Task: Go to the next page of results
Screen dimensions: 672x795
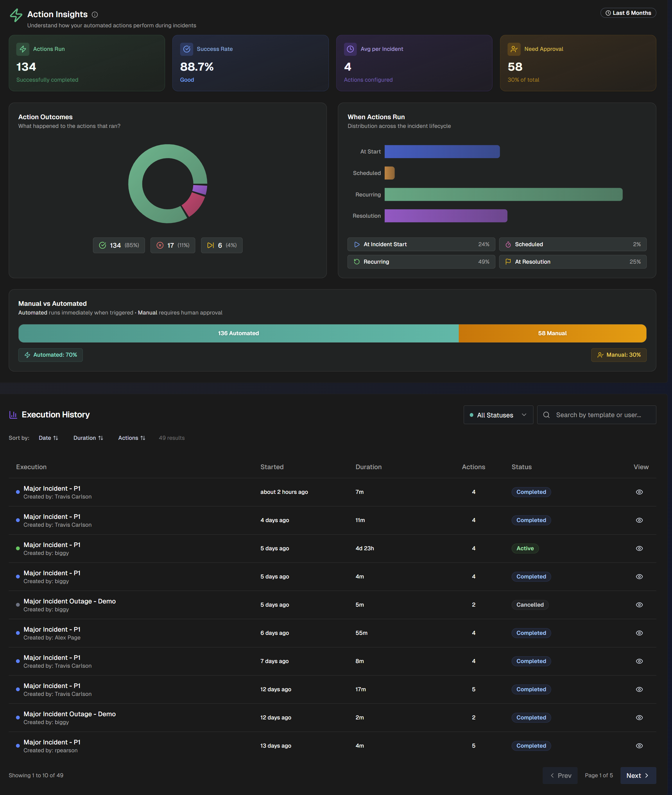Action: click(638, 776)
